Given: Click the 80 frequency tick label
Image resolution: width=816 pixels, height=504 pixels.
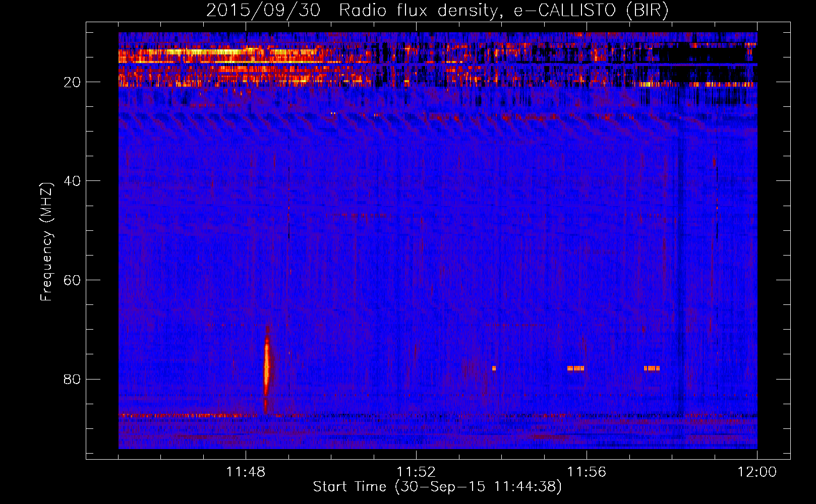Looking at the screenshot, I should 73,379.
